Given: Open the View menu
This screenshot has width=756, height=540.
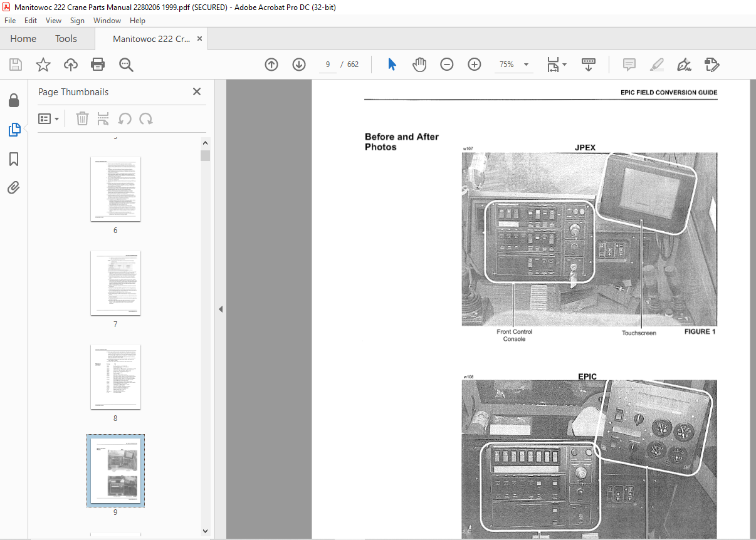Looking at the screenshot, I should coord(54,21).
